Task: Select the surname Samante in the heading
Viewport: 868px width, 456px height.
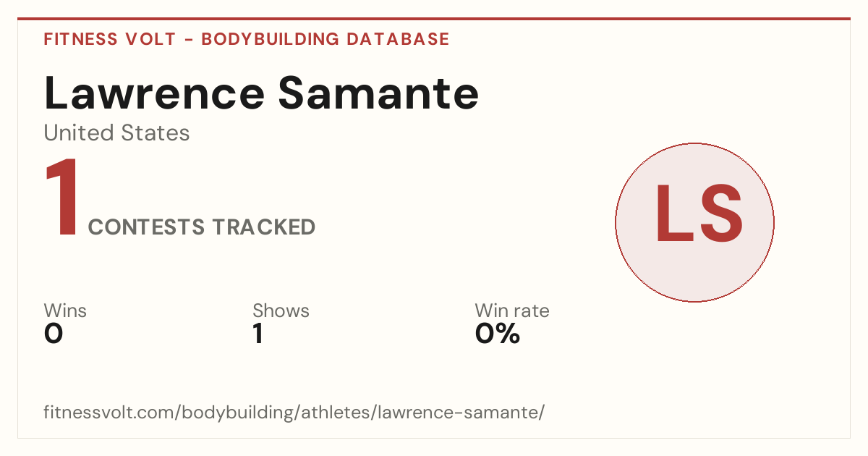Action: (x=378, y=93)
